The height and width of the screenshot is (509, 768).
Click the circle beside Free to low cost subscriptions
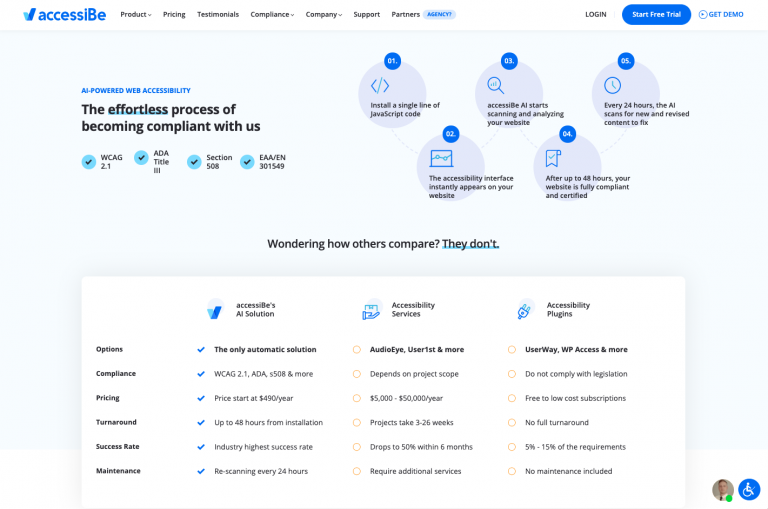tap(512, 398)
